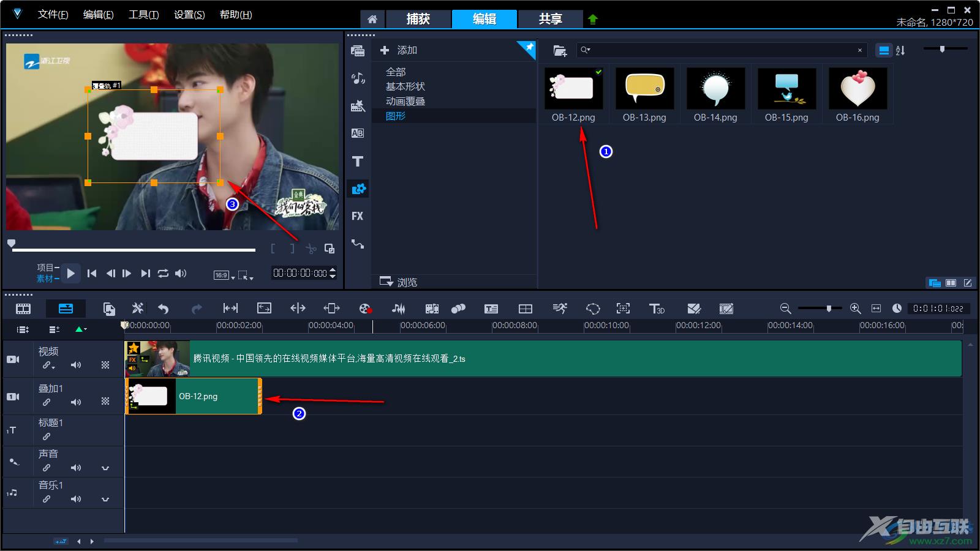
Task: Toggle track transparency on 视频 track
Action: 105,365
